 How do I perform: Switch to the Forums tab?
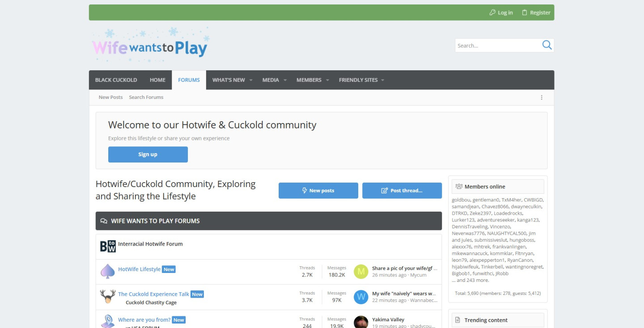coord(189,80)
